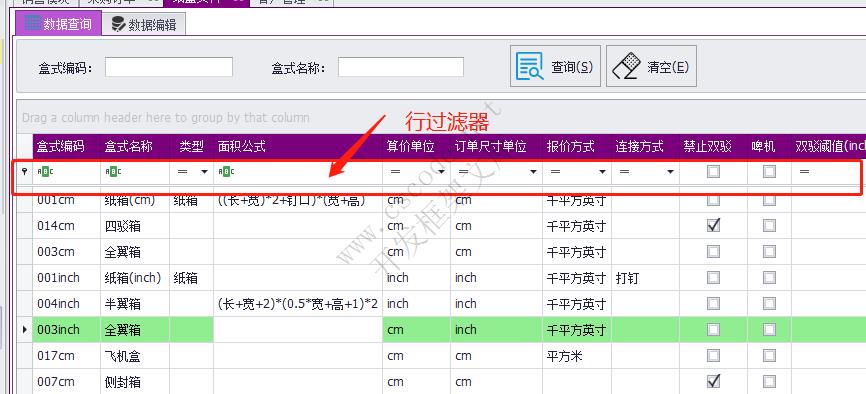Toggle 啤机 checkbox in filter row

coord(769,172)
